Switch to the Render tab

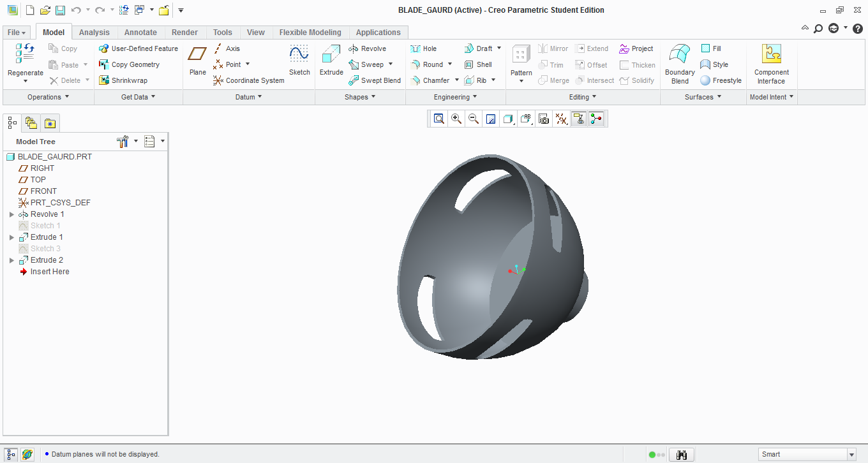tap(185, 33)
